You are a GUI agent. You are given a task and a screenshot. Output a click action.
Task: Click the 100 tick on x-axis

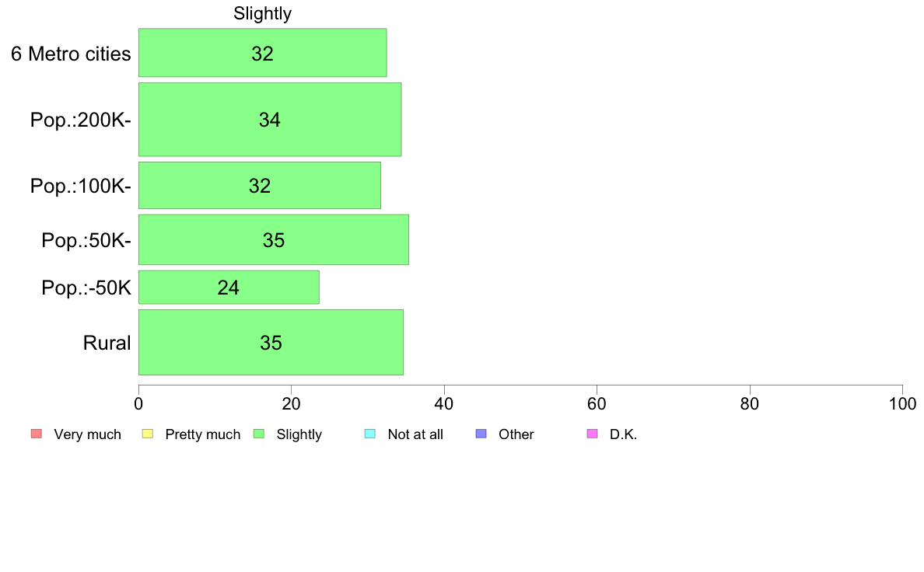tap(901, 404)
